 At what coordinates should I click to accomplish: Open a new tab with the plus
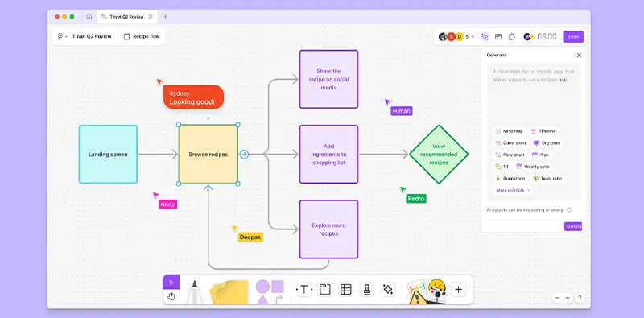click(x=166, y=17)
